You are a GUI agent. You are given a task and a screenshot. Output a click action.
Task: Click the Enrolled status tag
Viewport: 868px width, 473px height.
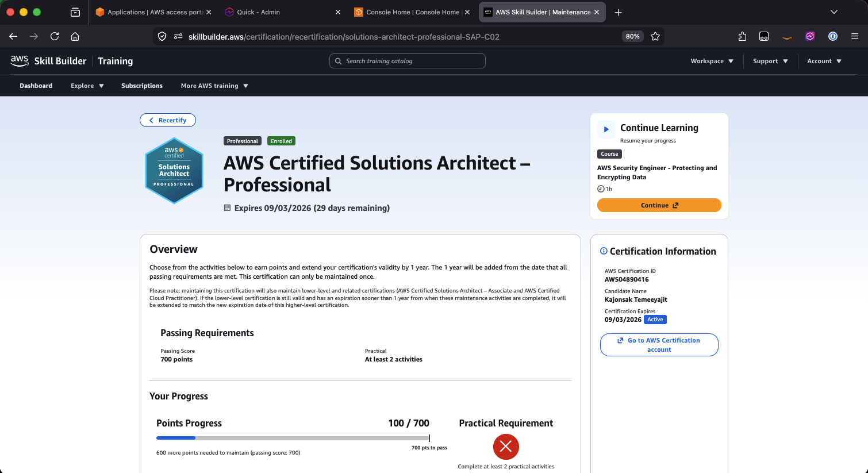281,141
